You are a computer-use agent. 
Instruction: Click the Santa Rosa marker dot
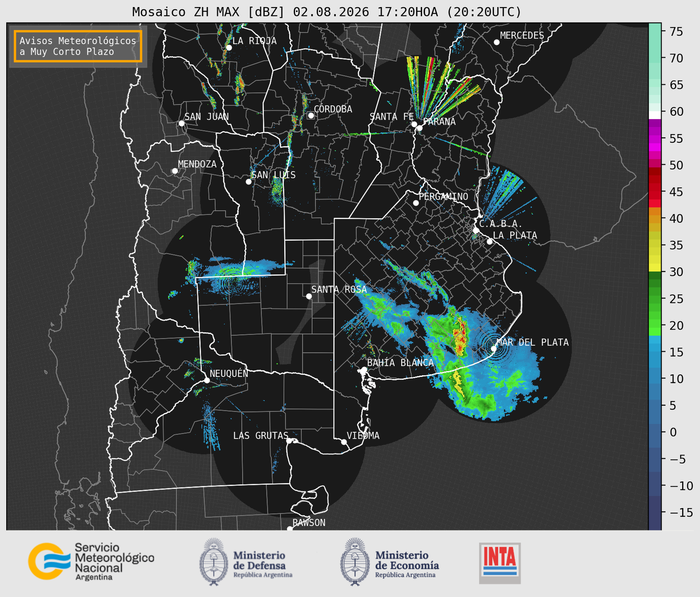(x=309, y=296)
